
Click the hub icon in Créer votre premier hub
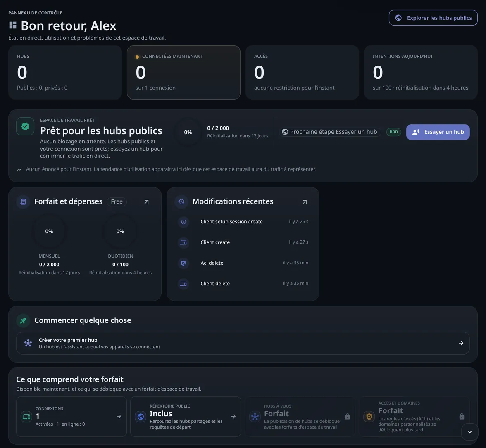click(x=28, y=343)
